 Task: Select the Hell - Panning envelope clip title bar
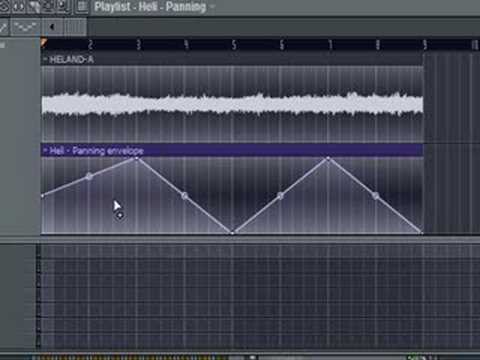click(x=232, y=150)
